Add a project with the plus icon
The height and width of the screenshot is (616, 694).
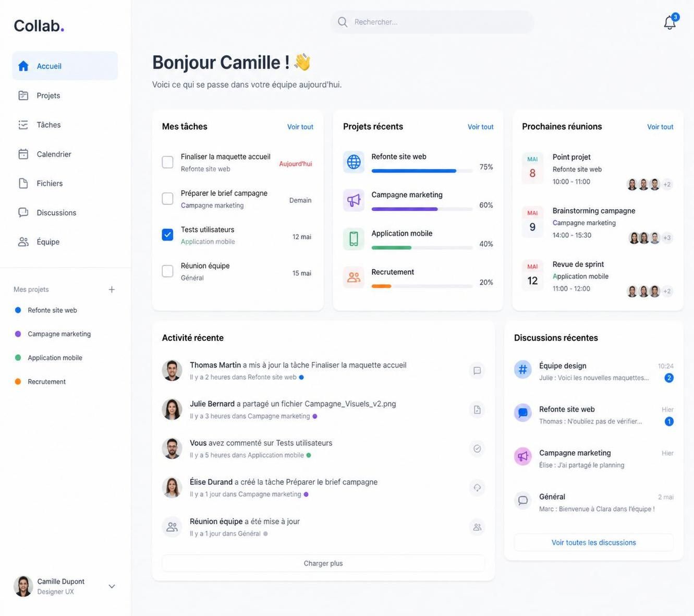pos(112,289)
